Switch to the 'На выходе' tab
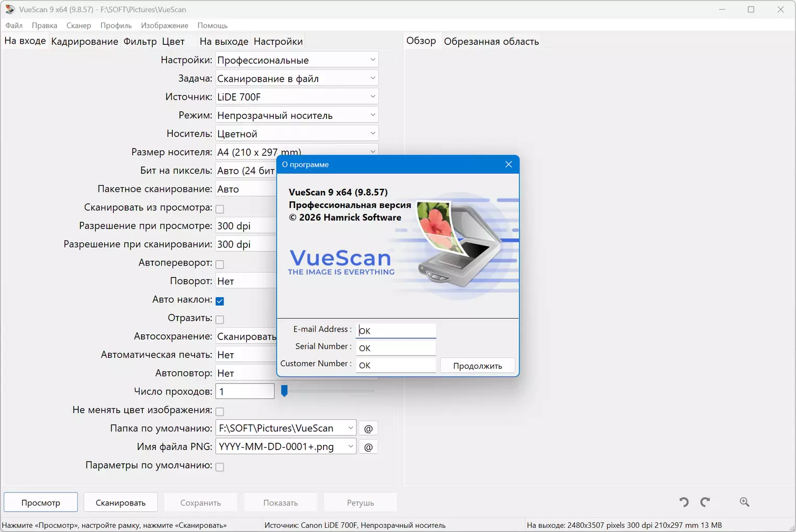796x532 pixels. click(x=224, y=41)
